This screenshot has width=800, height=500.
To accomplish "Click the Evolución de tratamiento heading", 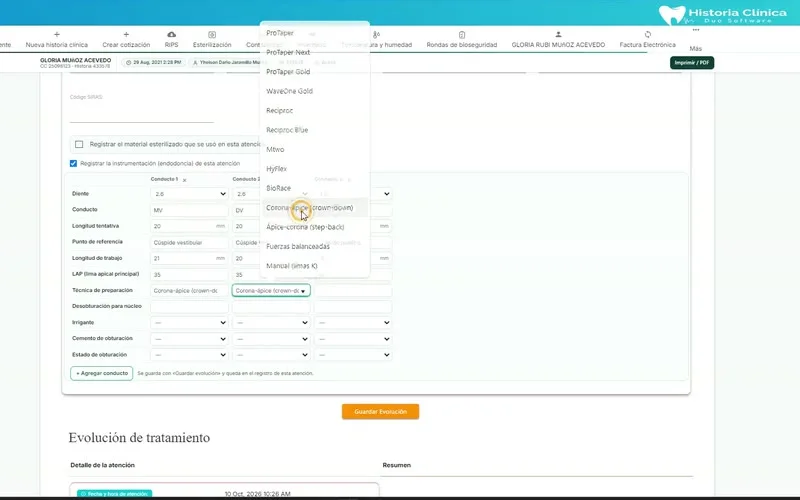I will (x=139, y=438).
